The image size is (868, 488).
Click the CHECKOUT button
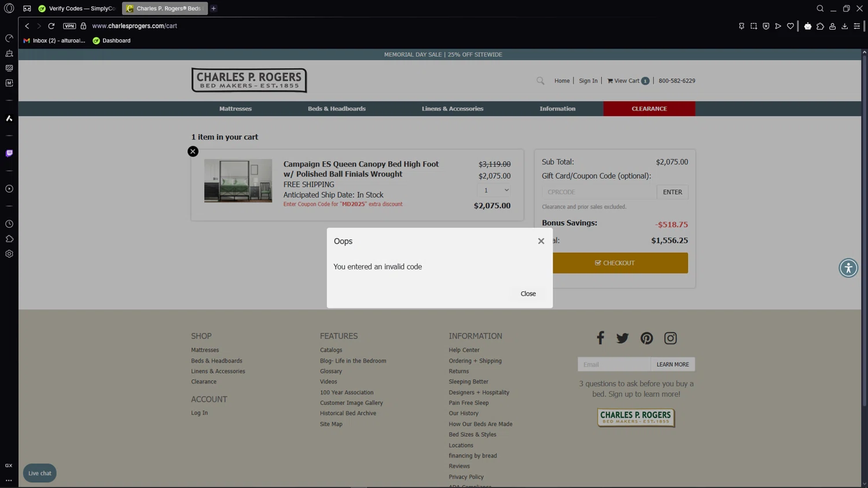(x=615, y=263)
